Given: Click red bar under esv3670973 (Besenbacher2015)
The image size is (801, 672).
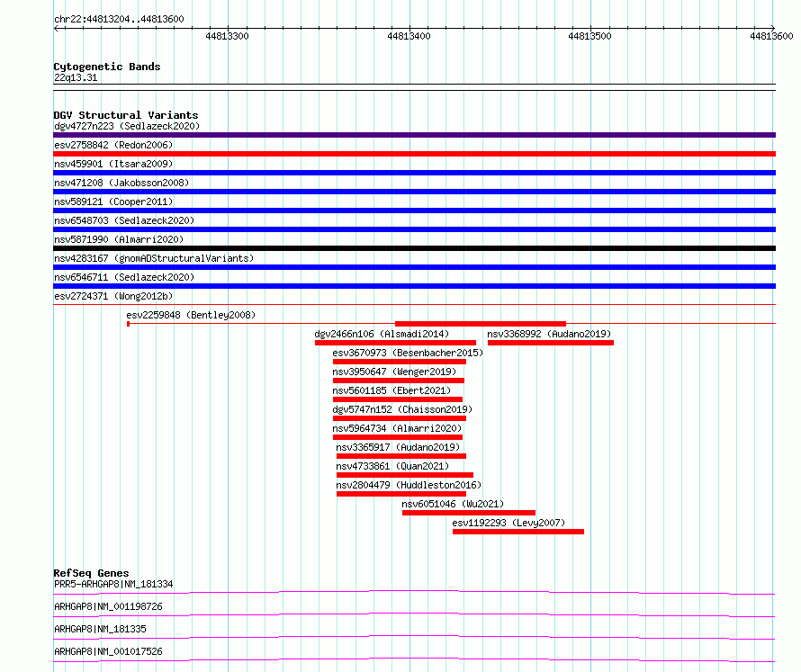Looking at the screenshot, I should point(400,362).
